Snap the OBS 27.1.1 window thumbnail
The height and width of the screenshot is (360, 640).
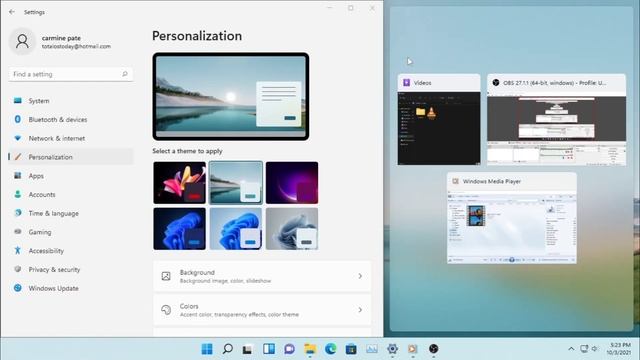tap(556, 120)
